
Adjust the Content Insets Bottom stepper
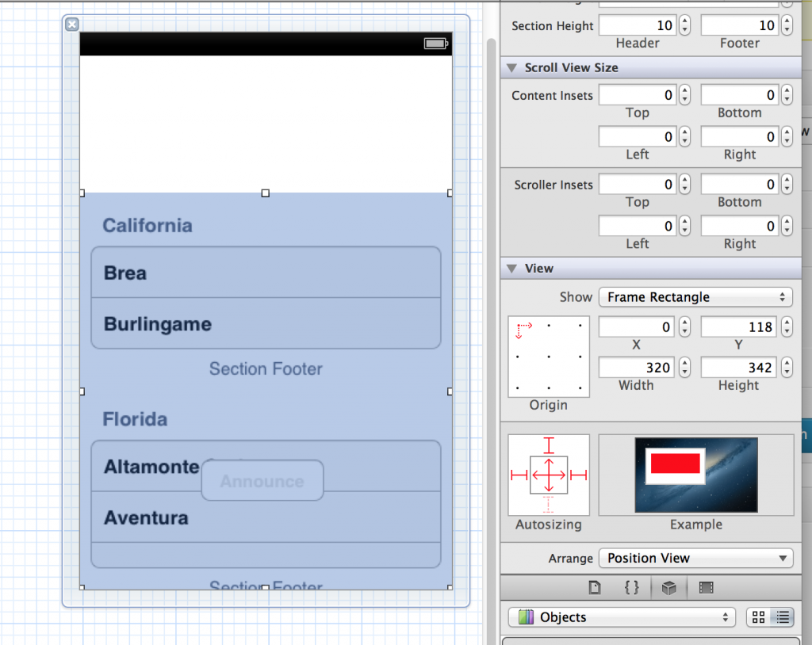pyautogui.click(x=787, y=95)
